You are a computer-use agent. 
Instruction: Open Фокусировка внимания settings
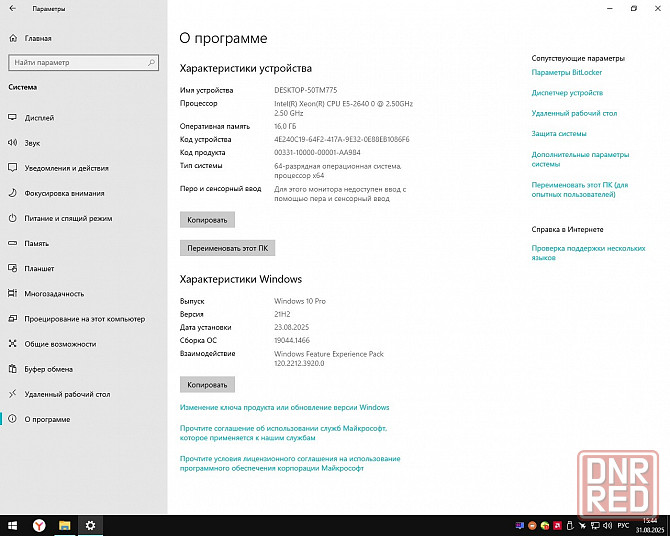(x=64, y=193)
